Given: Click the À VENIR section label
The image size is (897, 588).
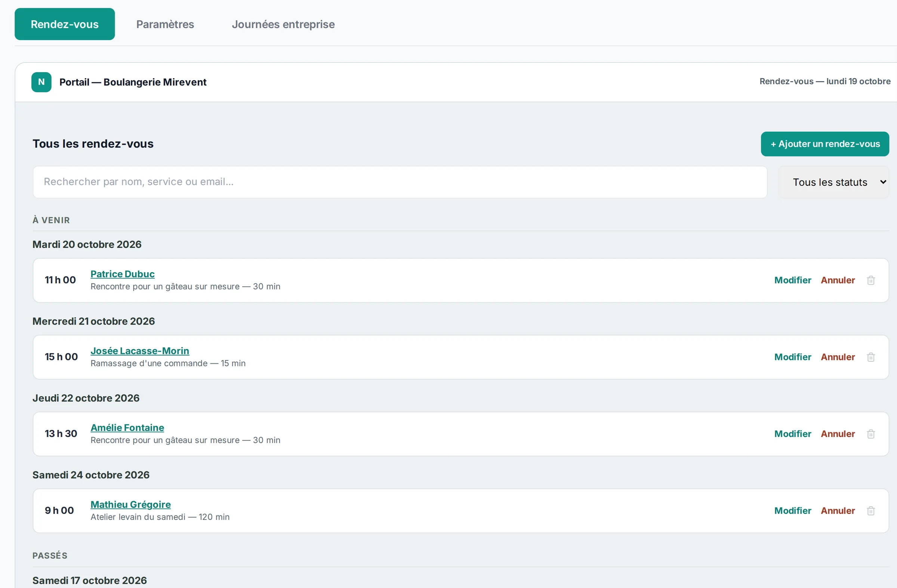Looking at the screenshot, I should [51, 220].
